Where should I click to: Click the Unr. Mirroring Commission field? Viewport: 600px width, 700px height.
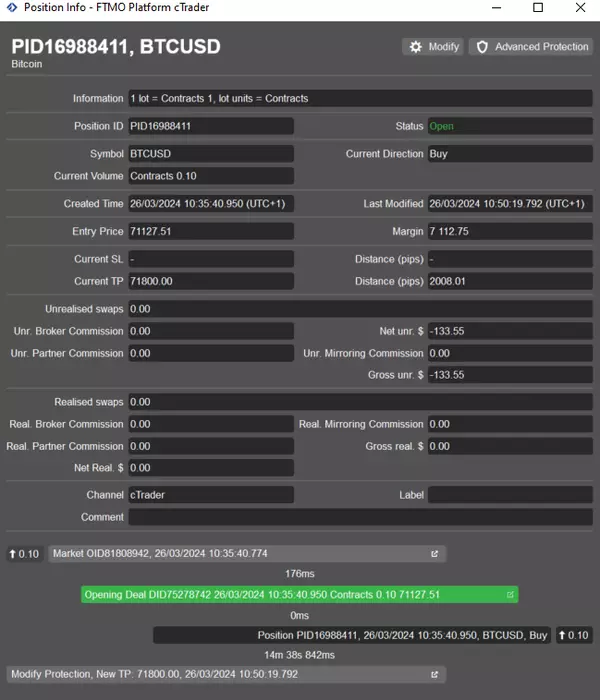pyautogui.click(x=510, y=353)
